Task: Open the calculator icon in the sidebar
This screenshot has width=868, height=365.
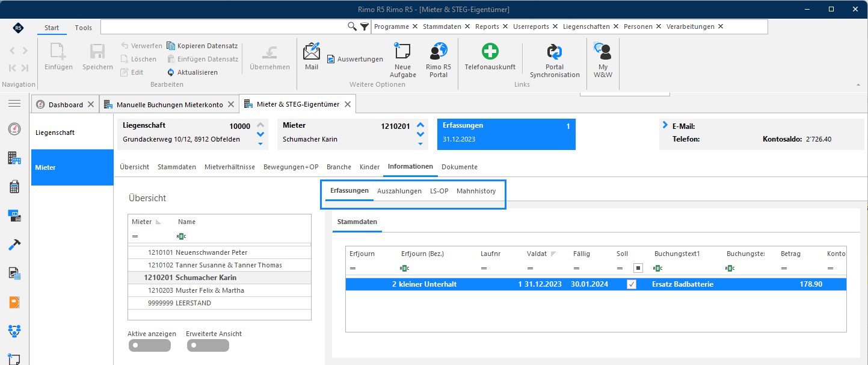Action: pyautogui.click(x=14, y=187)
